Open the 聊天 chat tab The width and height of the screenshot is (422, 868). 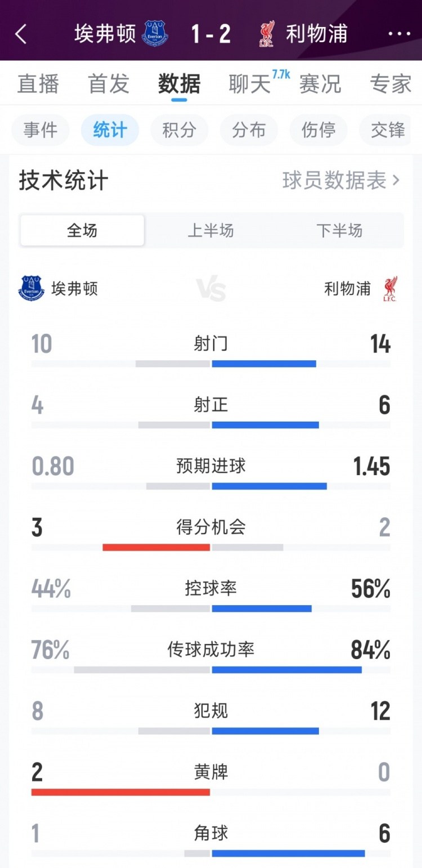[250, 84]
